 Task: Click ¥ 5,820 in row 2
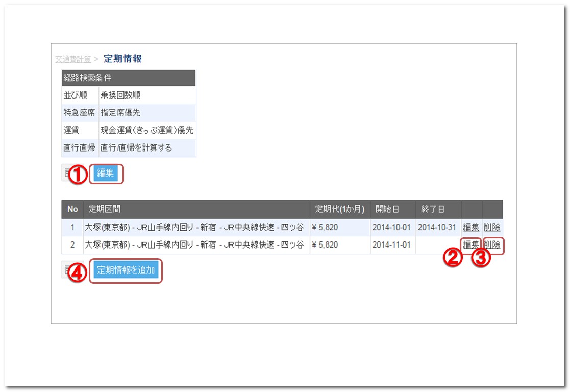coord(325,244)
